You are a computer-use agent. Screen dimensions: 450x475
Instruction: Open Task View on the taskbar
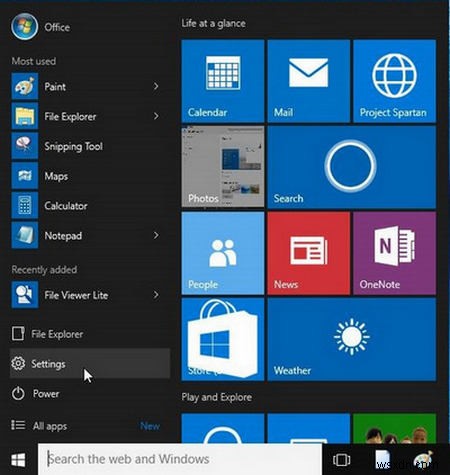tap(341, 460)
